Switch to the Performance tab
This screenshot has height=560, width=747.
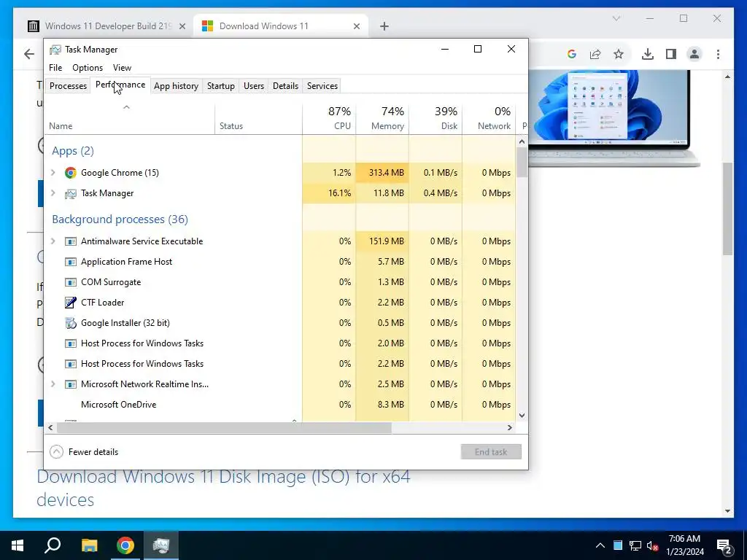coord(120,85)
